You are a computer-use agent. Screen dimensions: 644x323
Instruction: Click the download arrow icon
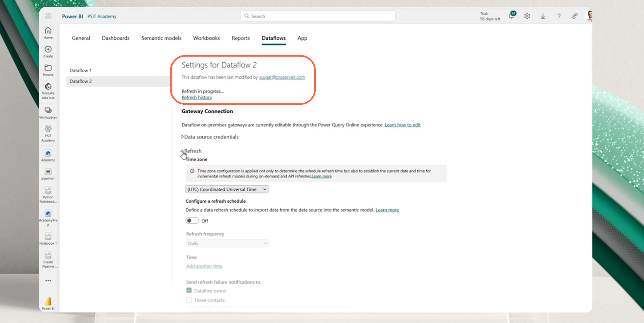point(543,16)
